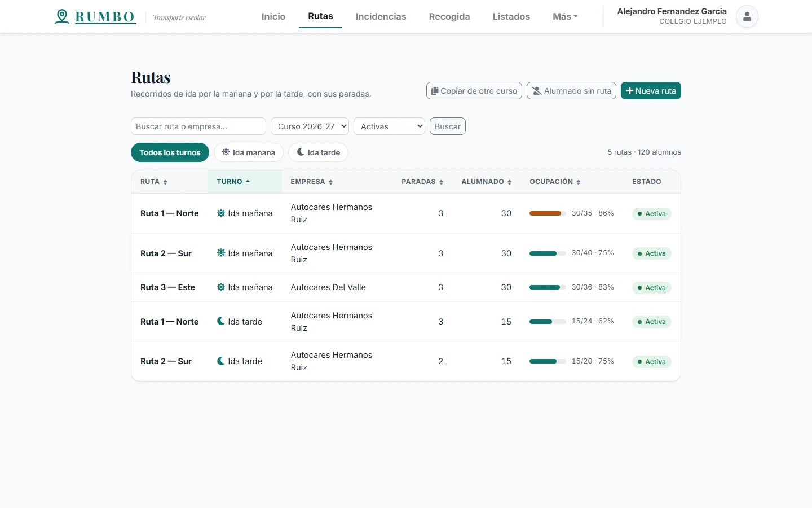Click the ESTADO column header
812x508 pixels.
tap(647, 182)
